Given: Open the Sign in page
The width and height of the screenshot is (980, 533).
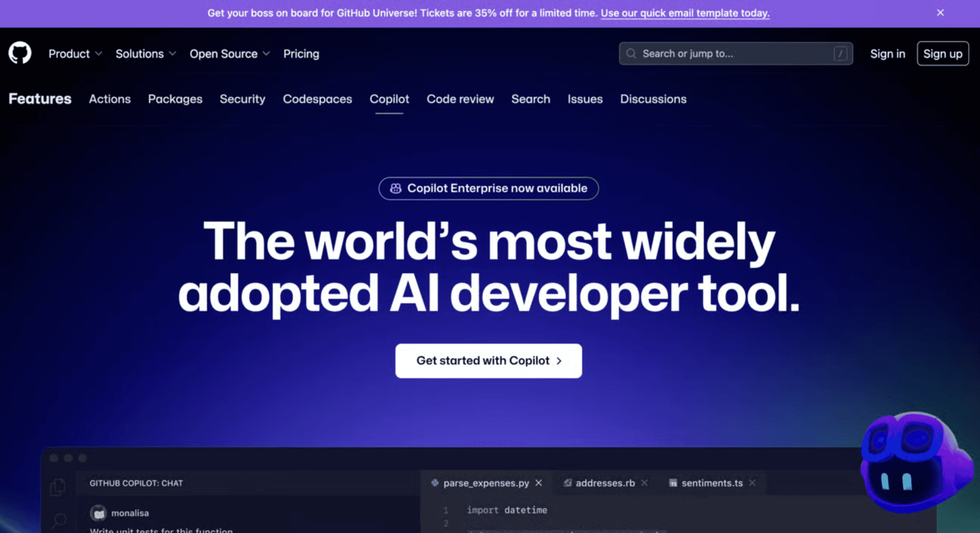Looking at the screenshot, I should click(x=888, y=54).
